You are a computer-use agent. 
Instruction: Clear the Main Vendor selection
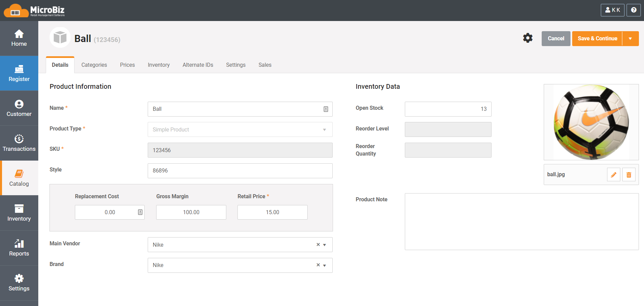point(318,245)
